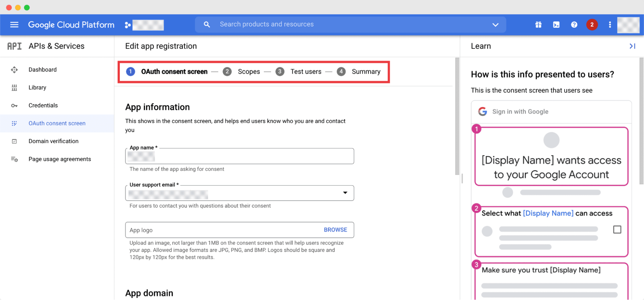This screenshot has width=644, height=300.
Task: Click the App domain heading
Action: click(x=149, y=293)
